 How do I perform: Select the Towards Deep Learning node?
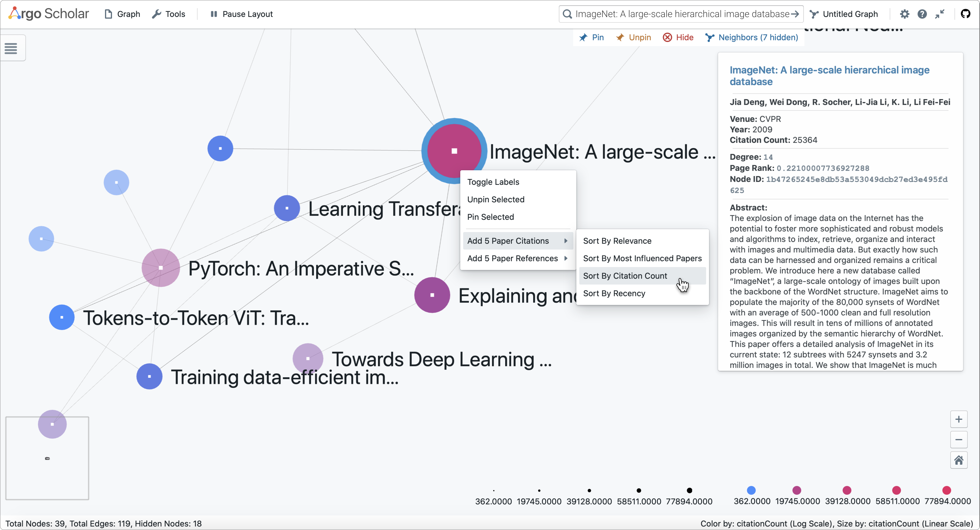click(x=308, y=359)
